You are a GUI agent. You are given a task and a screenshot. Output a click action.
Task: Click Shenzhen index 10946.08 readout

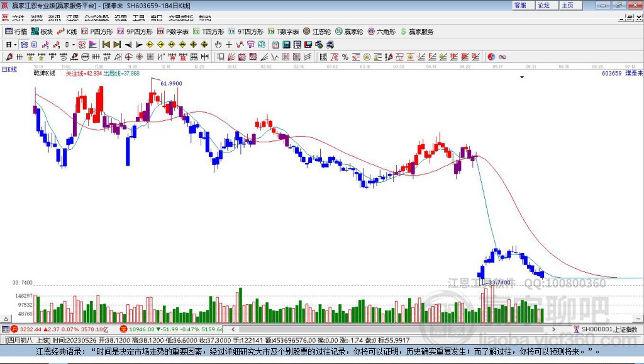pos(142,329)
